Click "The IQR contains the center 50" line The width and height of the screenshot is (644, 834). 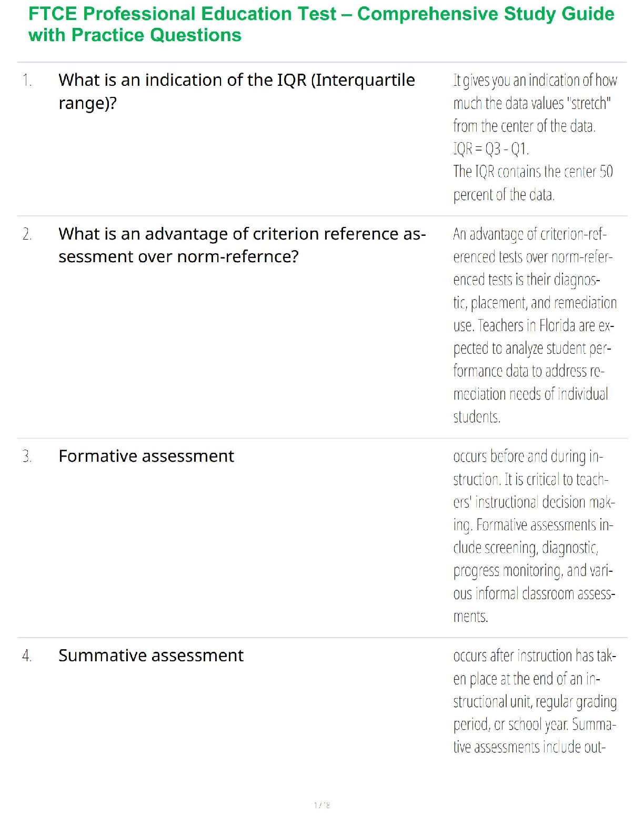pyautogui.click(x=532, y=172)
